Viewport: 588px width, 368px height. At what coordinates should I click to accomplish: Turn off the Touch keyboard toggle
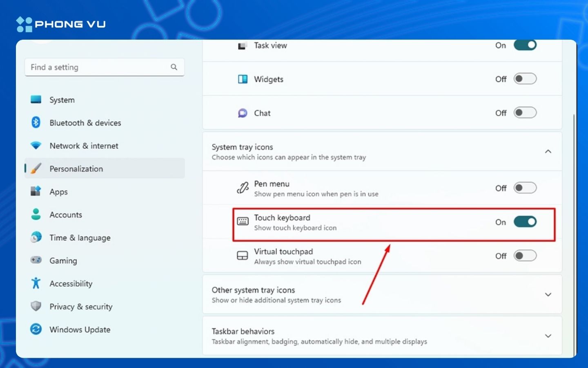click(x=525, y=222)
